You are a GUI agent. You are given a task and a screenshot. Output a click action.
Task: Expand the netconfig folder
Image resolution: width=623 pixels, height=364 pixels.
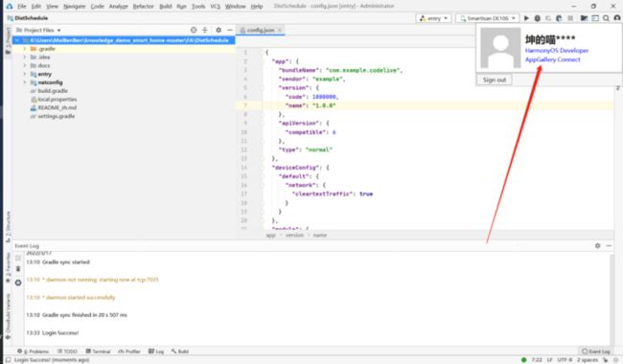25,82
